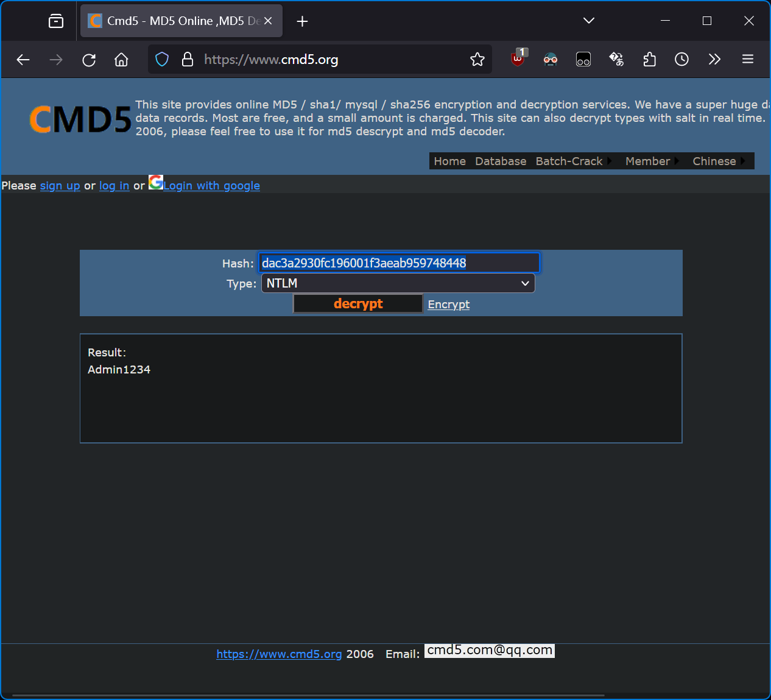Open the Firefox hamburger application menu

[x=748, y=59]
